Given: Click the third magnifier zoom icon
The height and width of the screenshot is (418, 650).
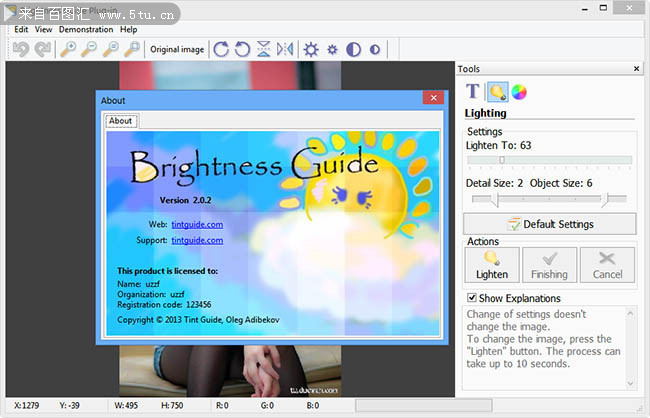Looking at the screenshot, I should tap(111, 49).
